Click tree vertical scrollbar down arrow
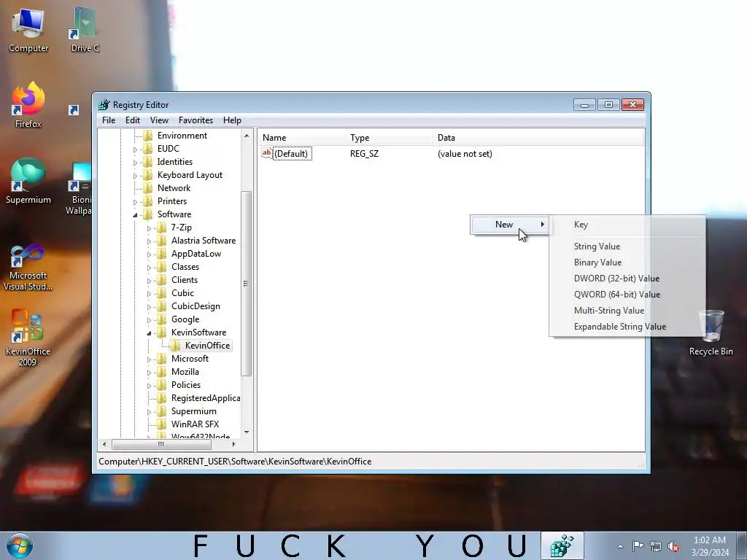The width and height of the screenshot is (747, 560). pyautogui.click(x=247, y=432)
